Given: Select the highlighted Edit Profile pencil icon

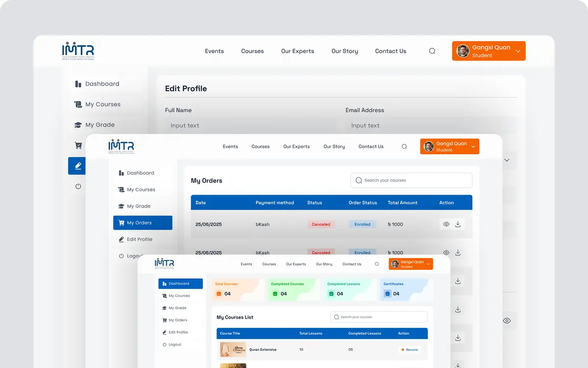Looking at the screenshot, I should tap(78, 166).
